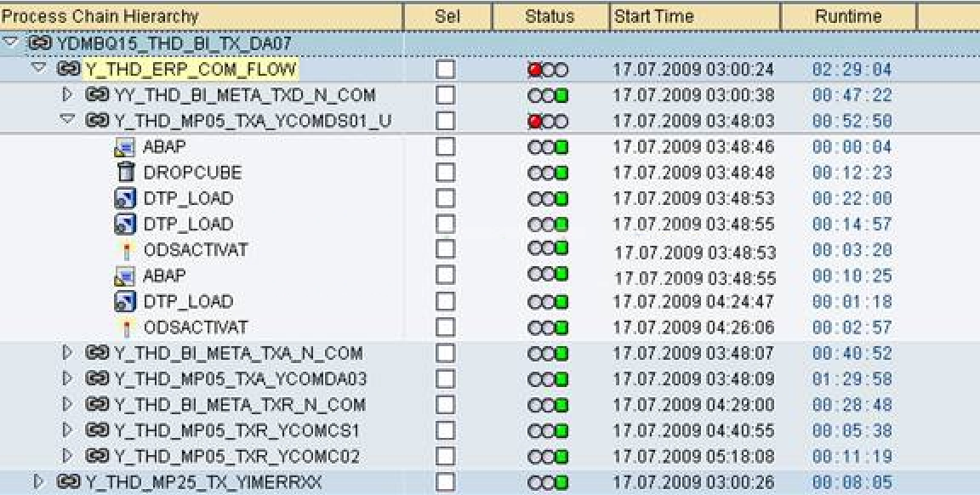Expand the Y_THD_BI_META_TXR_N_COM node
The image size is (980, 495).
coord(67,404)
